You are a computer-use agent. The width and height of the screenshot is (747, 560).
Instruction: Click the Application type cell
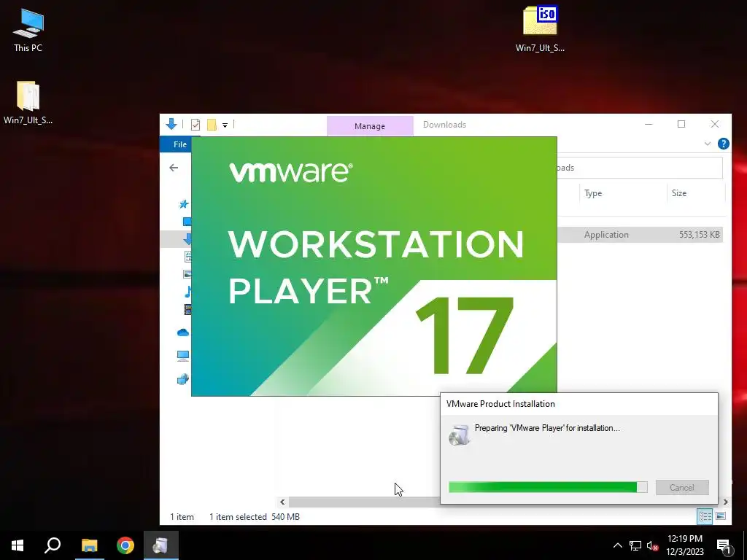pyautogui.click(x=606, y=235)
